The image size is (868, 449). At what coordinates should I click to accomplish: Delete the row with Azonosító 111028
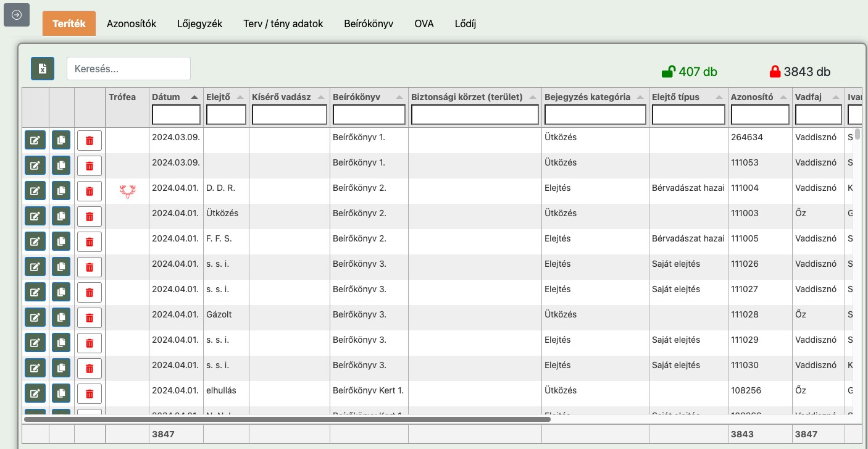90,317
